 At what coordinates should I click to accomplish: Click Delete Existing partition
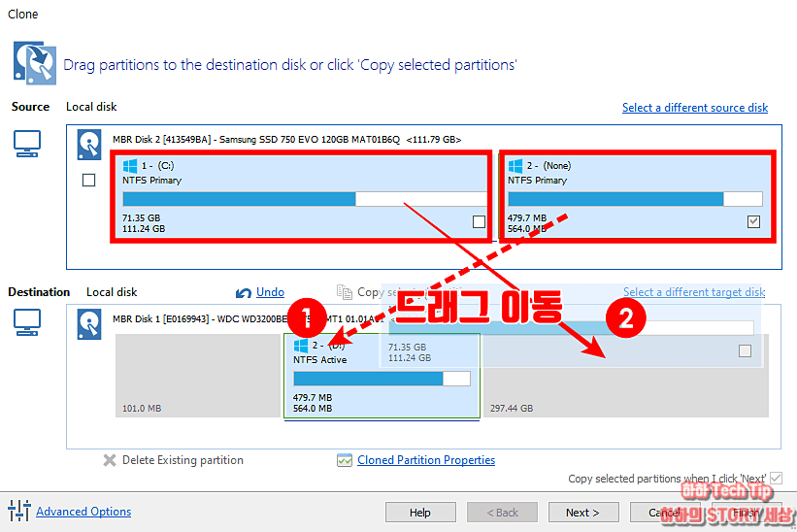coord(183,460)
